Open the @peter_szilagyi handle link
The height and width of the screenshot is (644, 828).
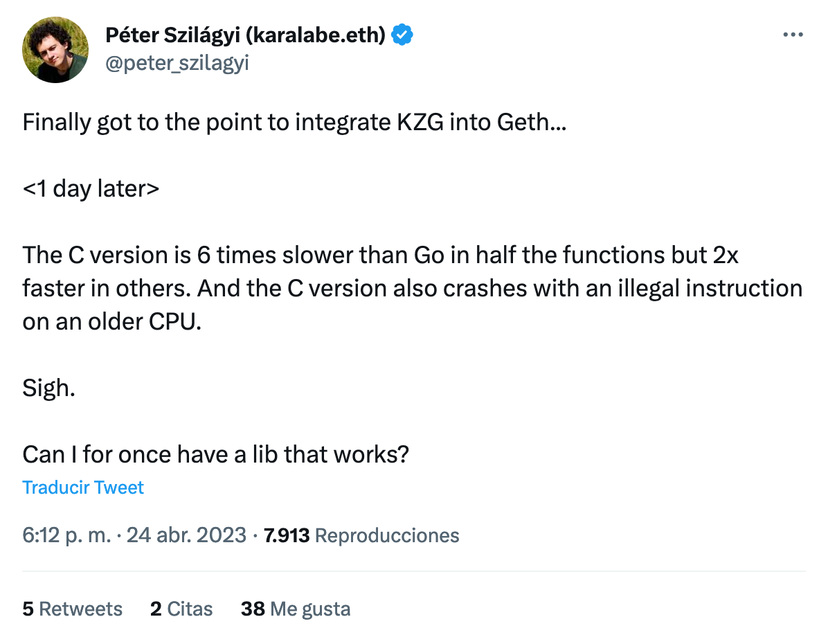click(x=177, y=63)
